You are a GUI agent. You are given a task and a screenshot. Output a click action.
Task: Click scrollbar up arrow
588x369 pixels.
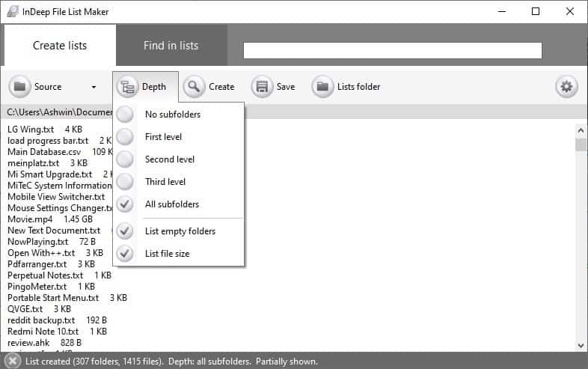tap(581, 130)
